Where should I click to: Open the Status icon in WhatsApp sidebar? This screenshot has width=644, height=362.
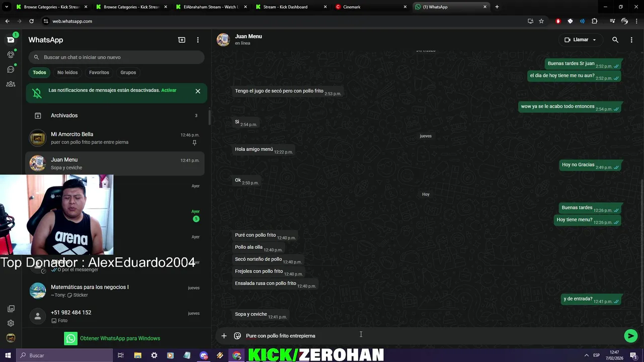(x=11, y=54)
